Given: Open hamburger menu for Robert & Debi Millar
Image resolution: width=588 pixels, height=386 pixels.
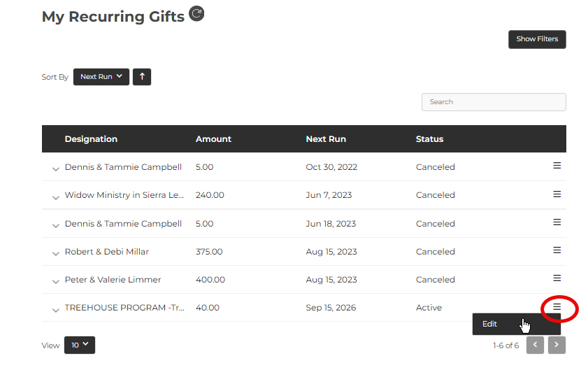Looking at the screenshot, I should click(557, 250).
